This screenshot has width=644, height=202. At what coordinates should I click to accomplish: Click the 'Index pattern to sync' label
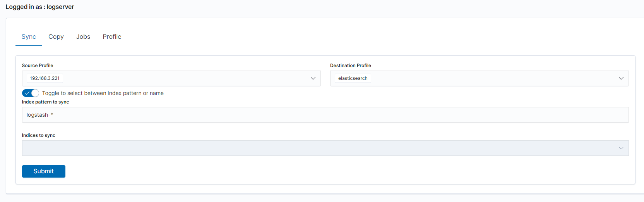tap(45, 102)
